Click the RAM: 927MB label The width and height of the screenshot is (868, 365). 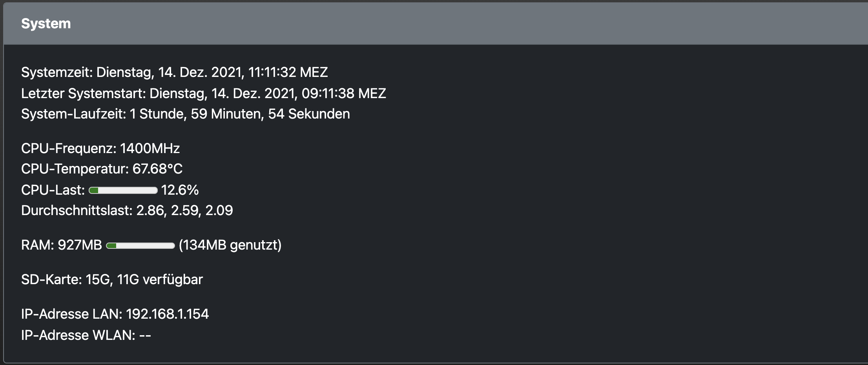(x=61, y=245)
